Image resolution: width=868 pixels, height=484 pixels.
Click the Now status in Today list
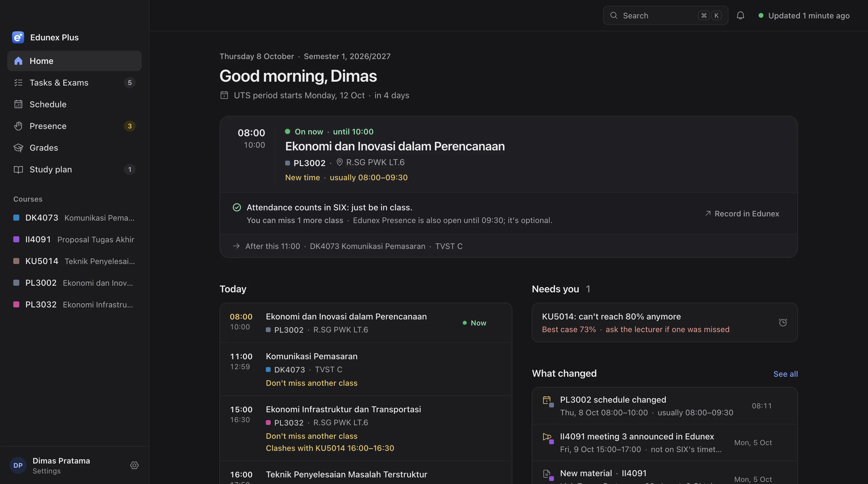click(x=474, y=323)
